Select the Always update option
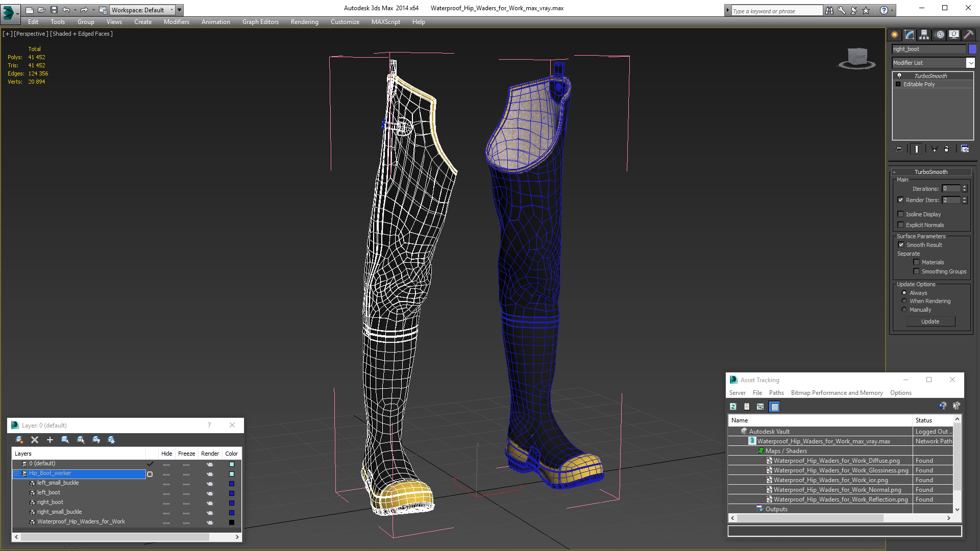This screenshot has width=980, height=551. click(904, 293)
